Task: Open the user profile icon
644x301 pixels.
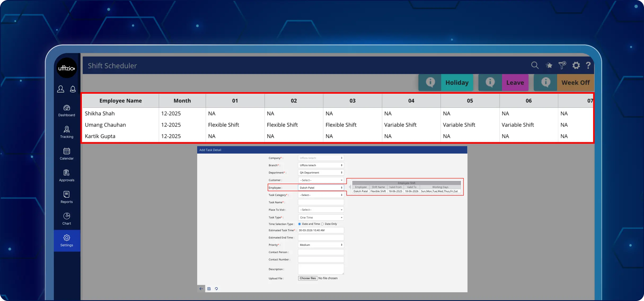Action: [x=61, y=89]
